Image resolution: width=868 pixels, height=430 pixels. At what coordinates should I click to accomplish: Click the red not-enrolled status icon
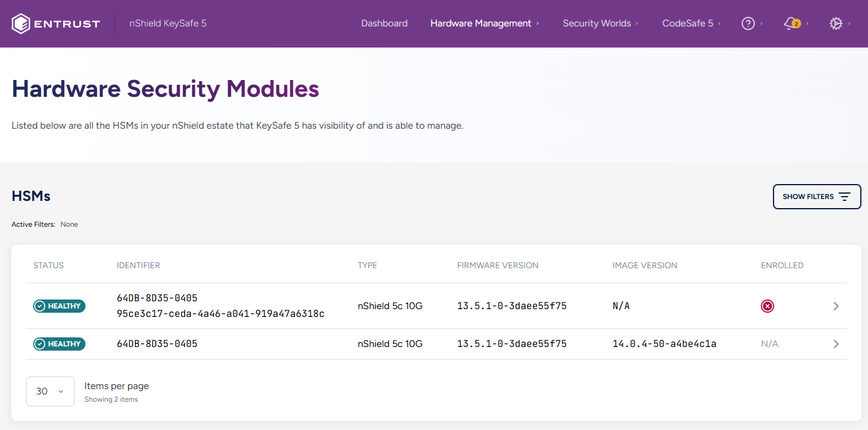[x=767, y=306]
